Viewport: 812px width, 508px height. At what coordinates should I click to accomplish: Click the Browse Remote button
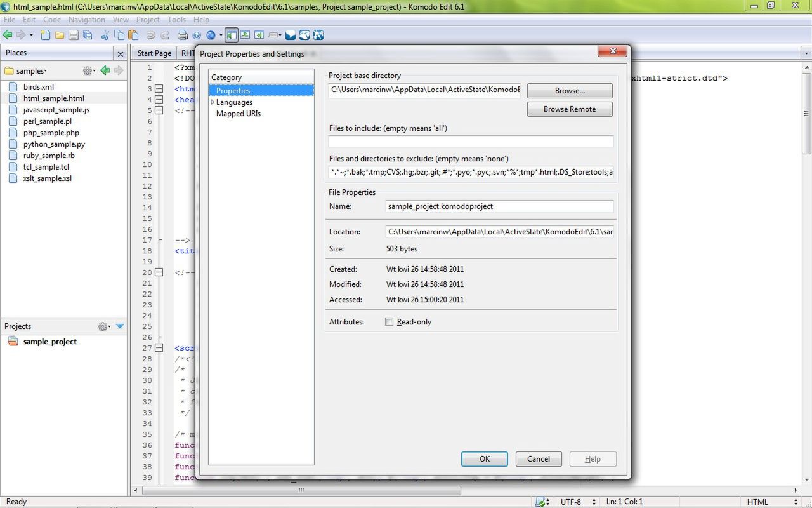[570, 109]
